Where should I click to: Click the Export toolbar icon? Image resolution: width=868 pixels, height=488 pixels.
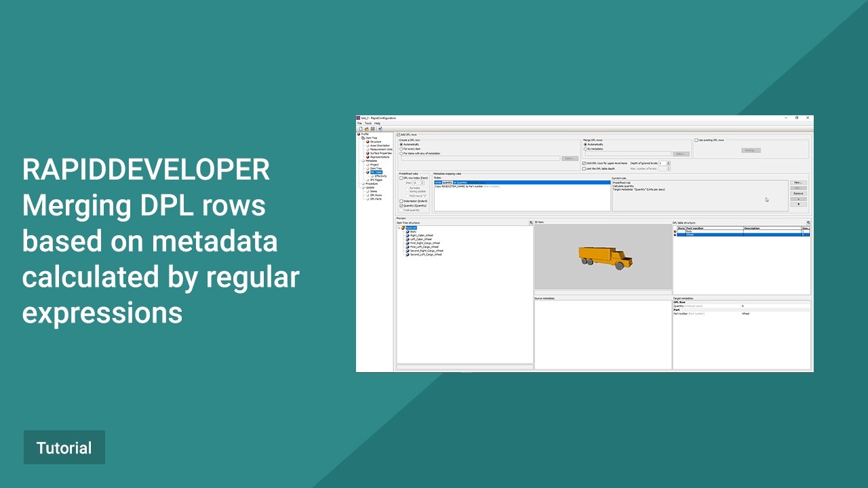[380, 129]
